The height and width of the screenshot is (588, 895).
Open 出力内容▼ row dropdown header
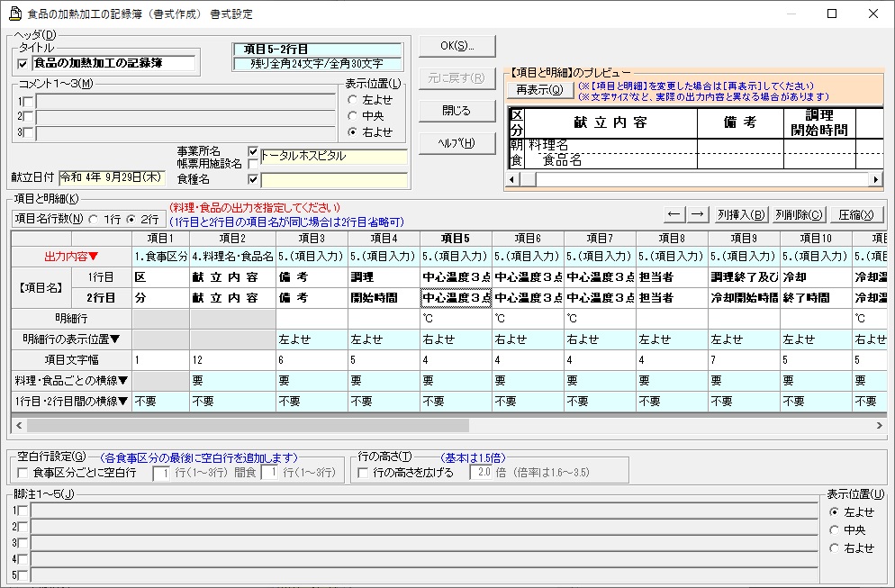(x=71, y=257)
